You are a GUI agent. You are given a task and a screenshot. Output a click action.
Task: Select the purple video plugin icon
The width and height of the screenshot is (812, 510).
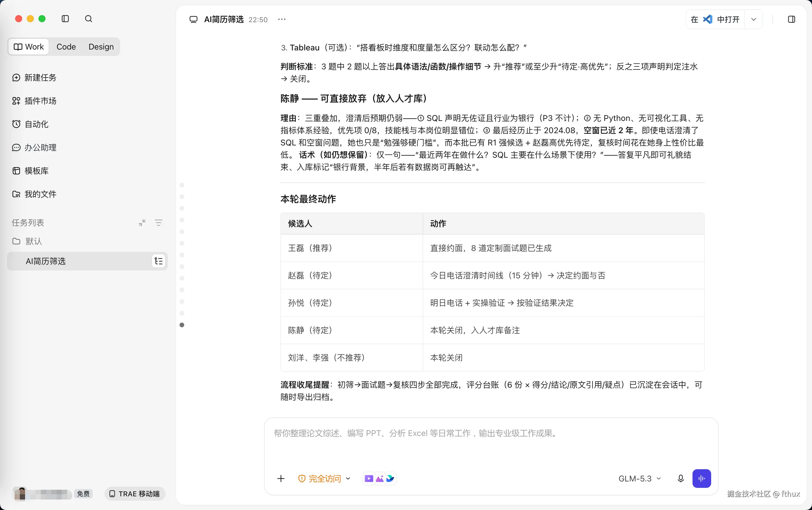click(369, 478)
